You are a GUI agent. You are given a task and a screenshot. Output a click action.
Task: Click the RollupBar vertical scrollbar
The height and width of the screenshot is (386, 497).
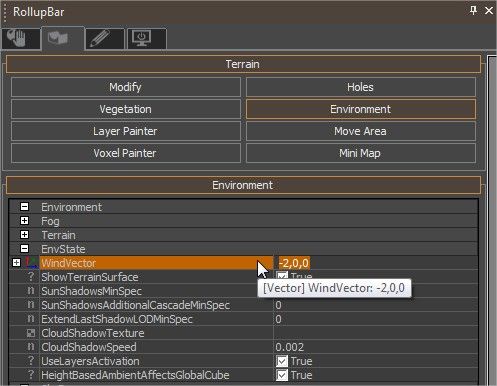tap(492, 221)
